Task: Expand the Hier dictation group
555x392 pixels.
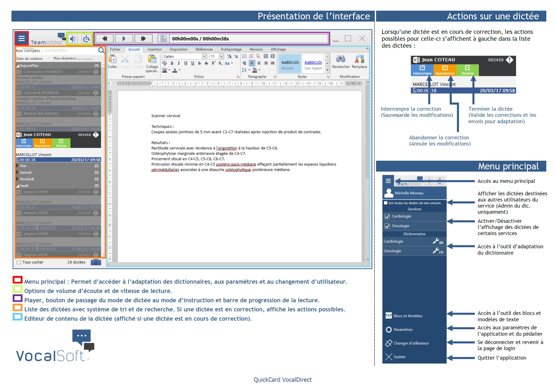Action: point(17,166)
